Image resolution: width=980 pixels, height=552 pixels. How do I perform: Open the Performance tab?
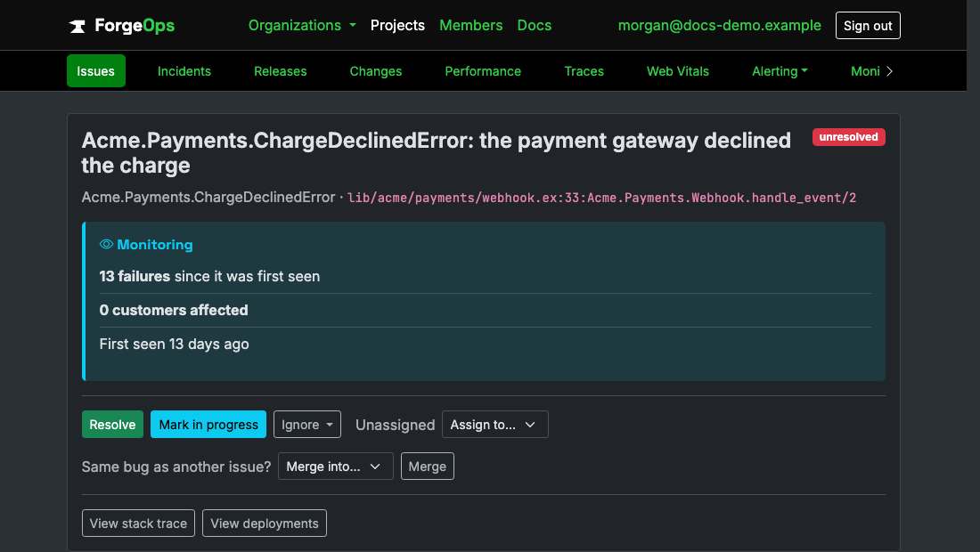[483, 71]
